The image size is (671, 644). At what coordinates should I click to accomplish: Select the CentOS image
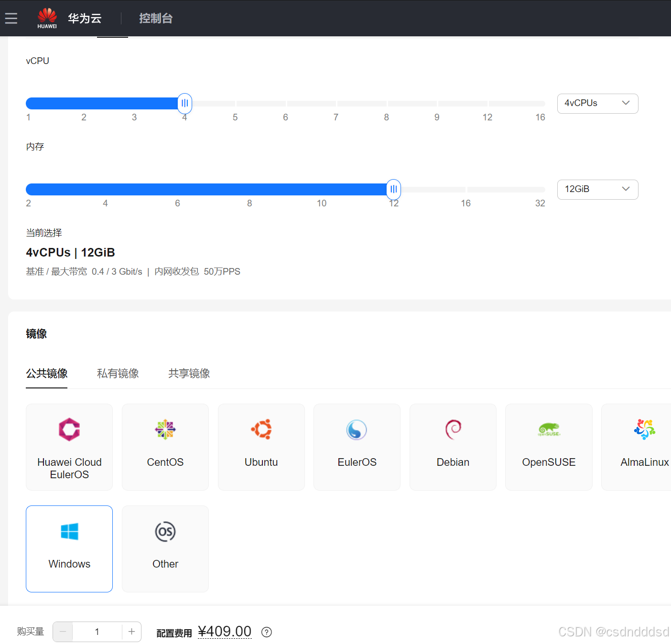(x=165, y=447)
